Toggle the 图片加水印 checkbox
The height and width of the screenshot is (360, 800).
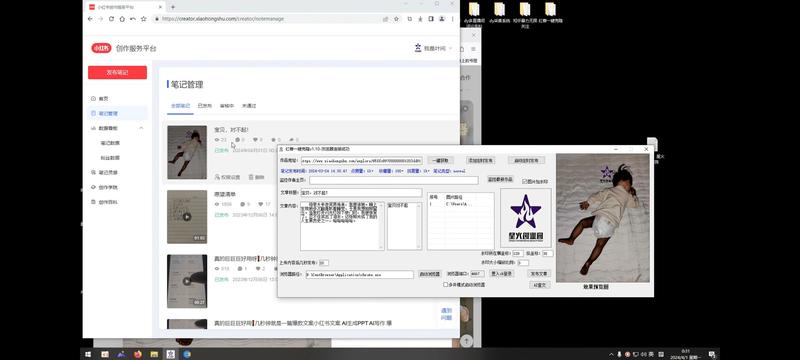pyautogui.click(x=524, y=181)
